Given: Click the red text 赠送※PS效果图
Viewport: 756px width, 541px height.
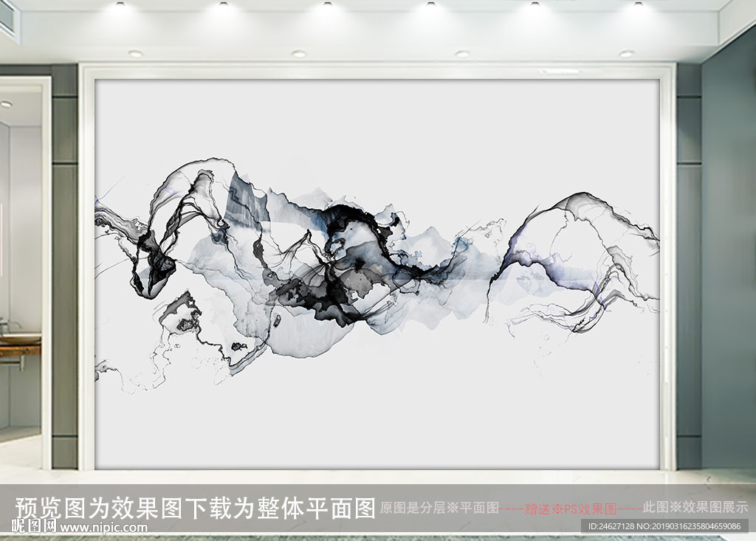Looking at the screenshot, I should (x=571, y=509).
